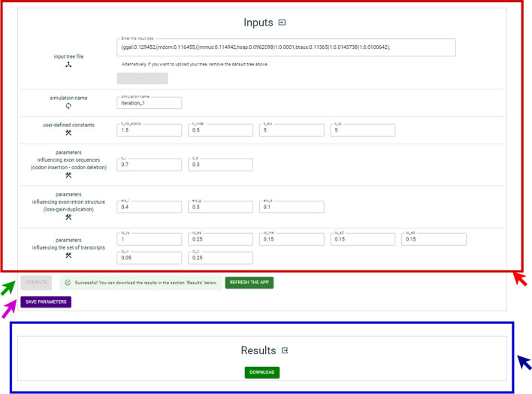Click the tree icon under input tree file
The width and height of the screenshot is (532, 394).
coord(68,65)
